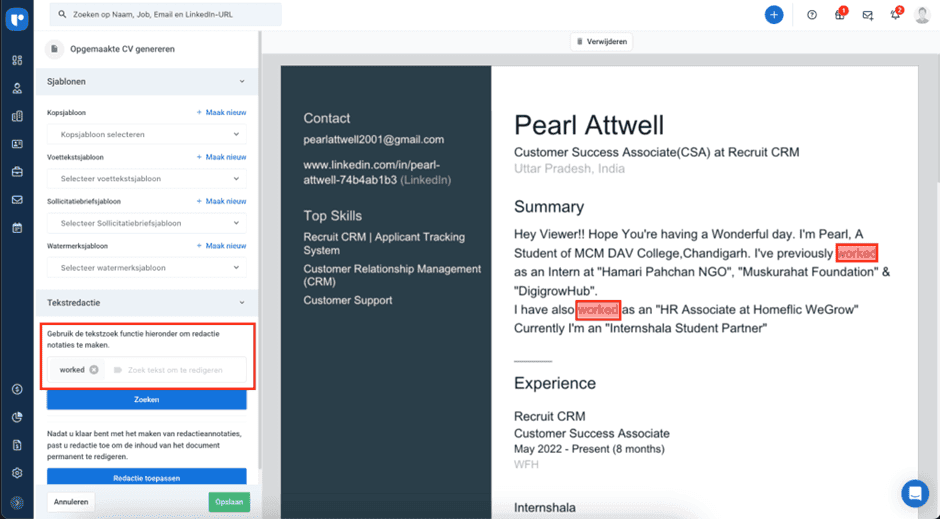Open the help question mark icon
Image resolution: width=940 pixels, height=519 pixels.
click(x=812, y=15)
